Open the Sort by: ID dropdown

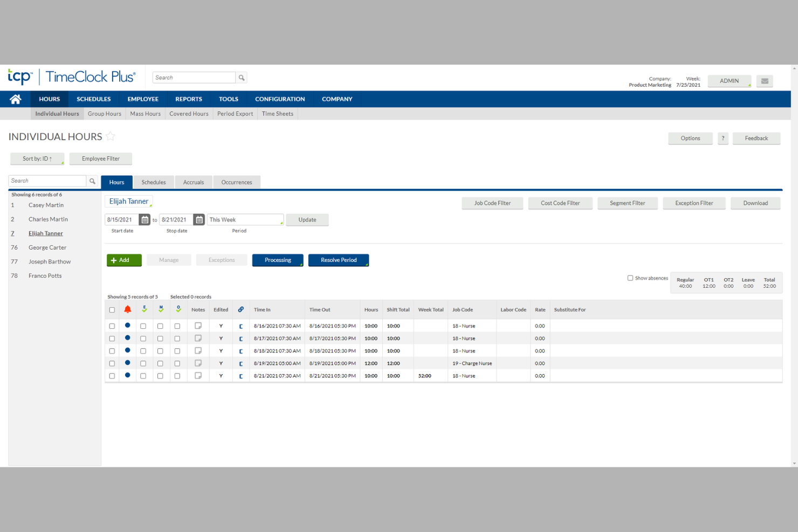click(37, 158)
